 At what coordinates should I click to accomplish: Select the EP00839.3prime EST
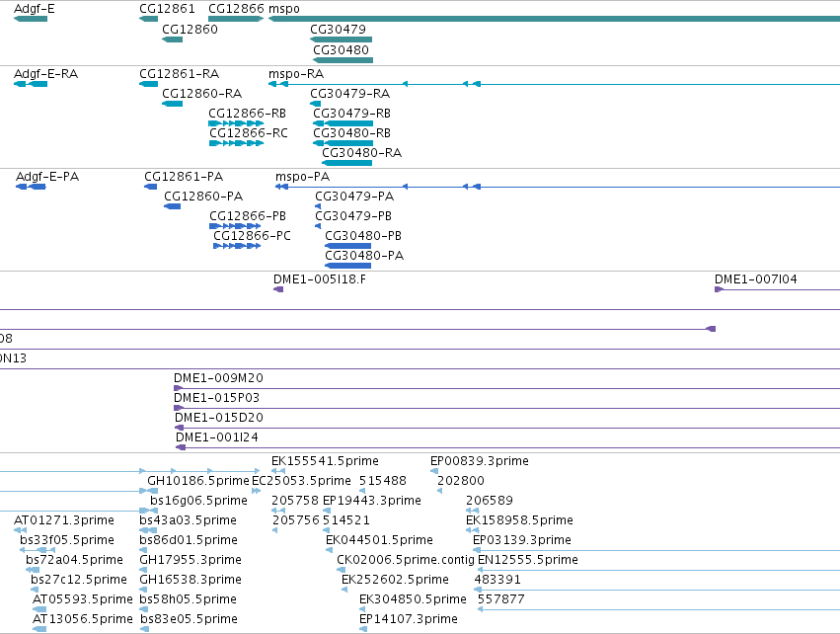pos(434,471)
